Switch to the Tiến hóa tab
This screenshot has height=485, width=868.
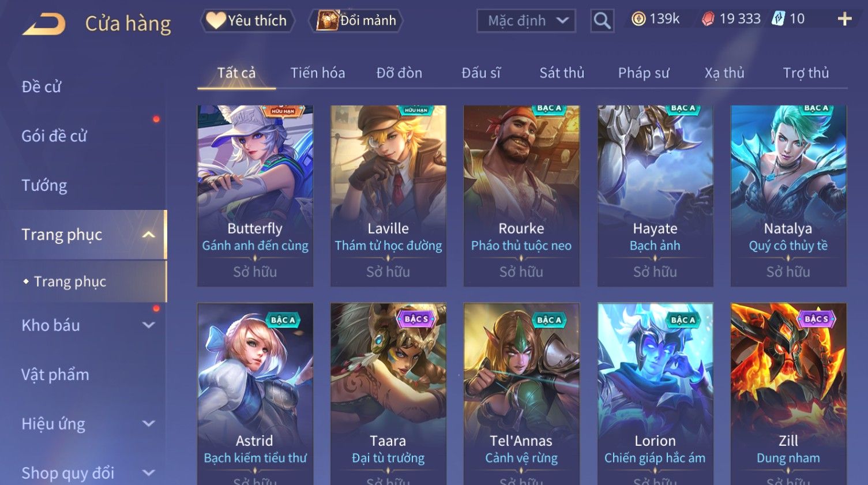(317, 73)
